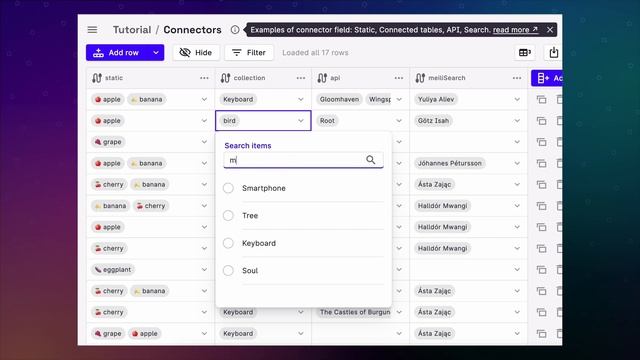The width and height of the screenshot is (640, 360).
Task: Click the Gloomhaven tag
Action: (x=339, y=99)
